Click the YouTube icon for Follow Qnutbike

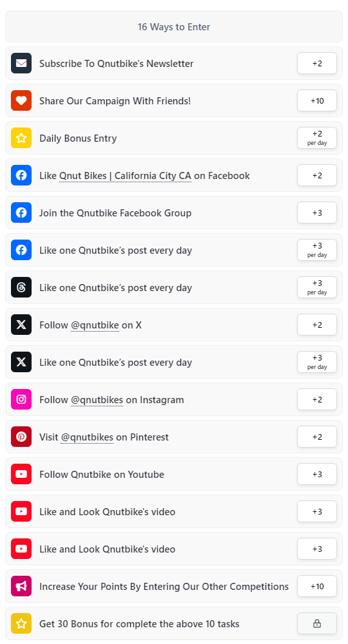point(21,475)
